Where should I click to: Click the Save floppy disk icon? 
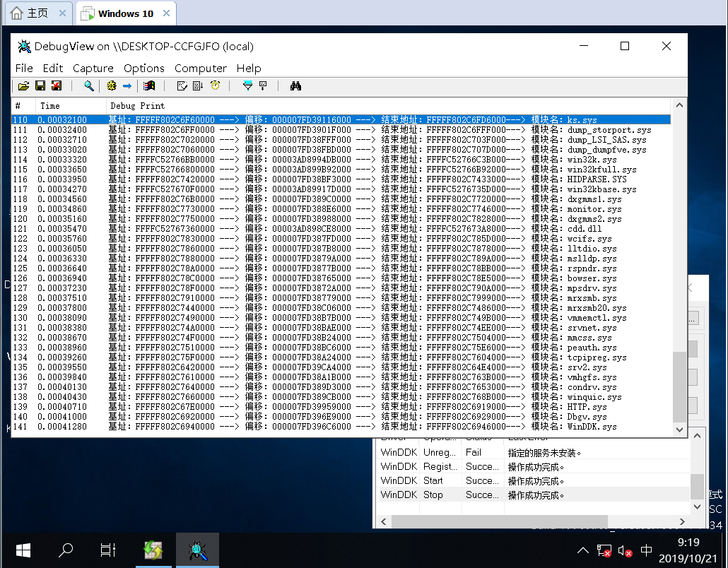tap(40, 86)
